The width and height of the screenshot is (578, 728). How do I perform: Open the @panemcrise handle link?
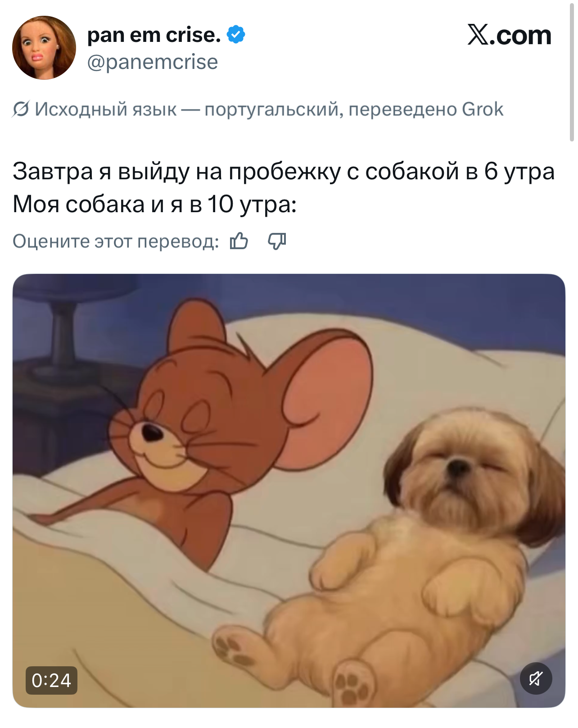153,62
